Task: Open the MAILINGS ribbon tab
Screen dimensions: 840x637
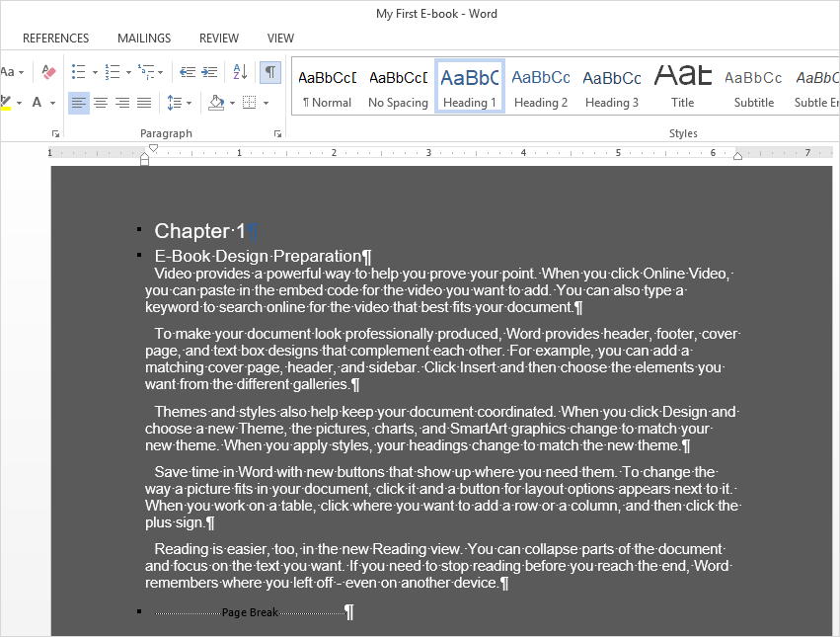Action: tap(144, 39)
